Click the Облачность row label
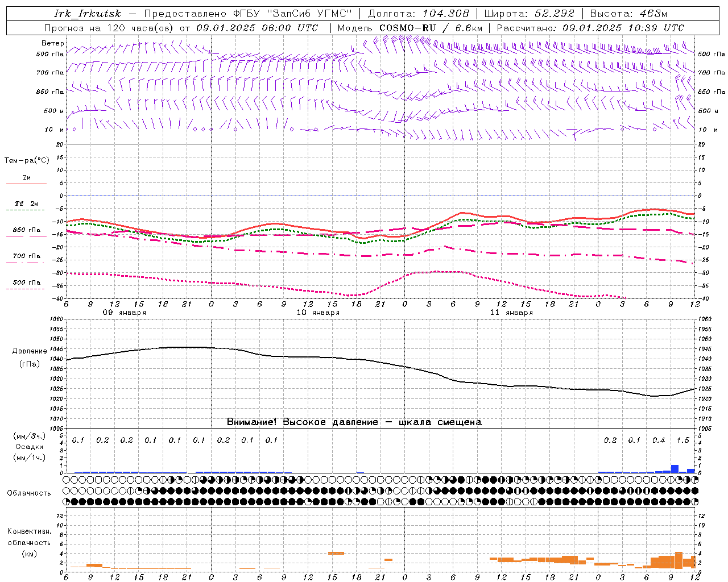The width and height of the screenshot is (728, 582). tap(29, 493)
